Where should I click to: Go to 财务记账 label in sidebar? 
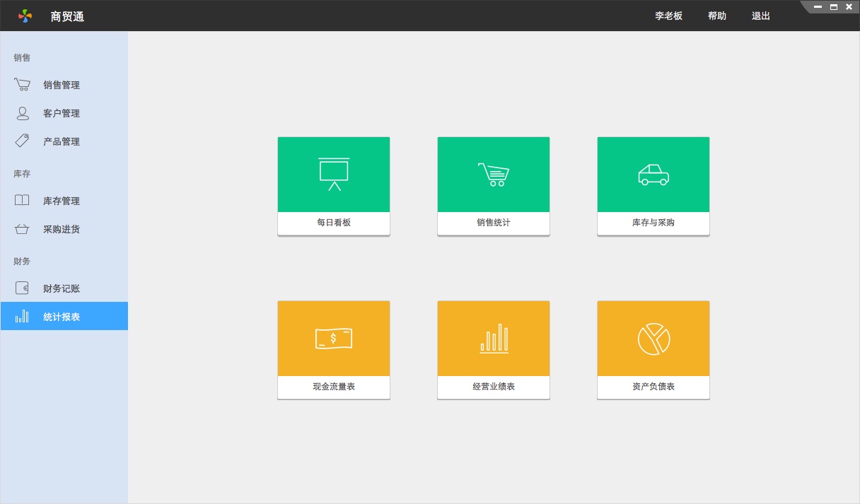pos(62,288)
